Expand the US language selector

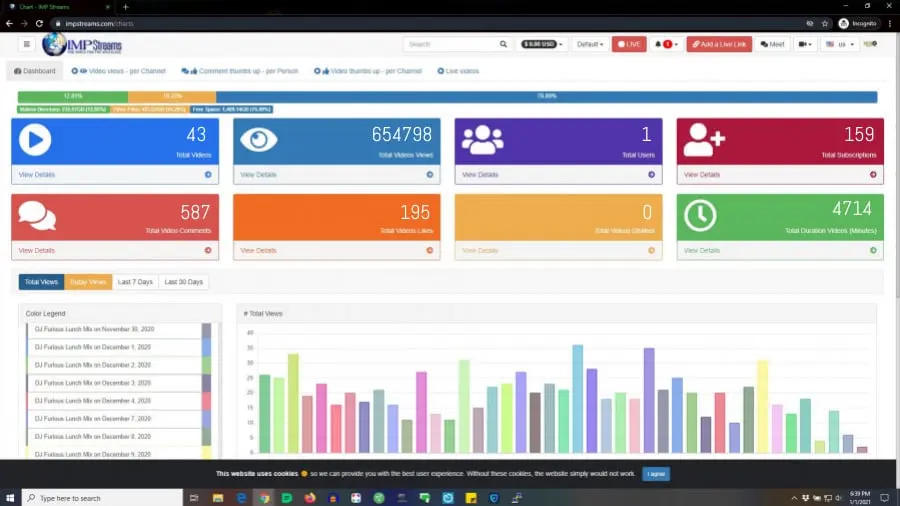(x=838, y=44)
